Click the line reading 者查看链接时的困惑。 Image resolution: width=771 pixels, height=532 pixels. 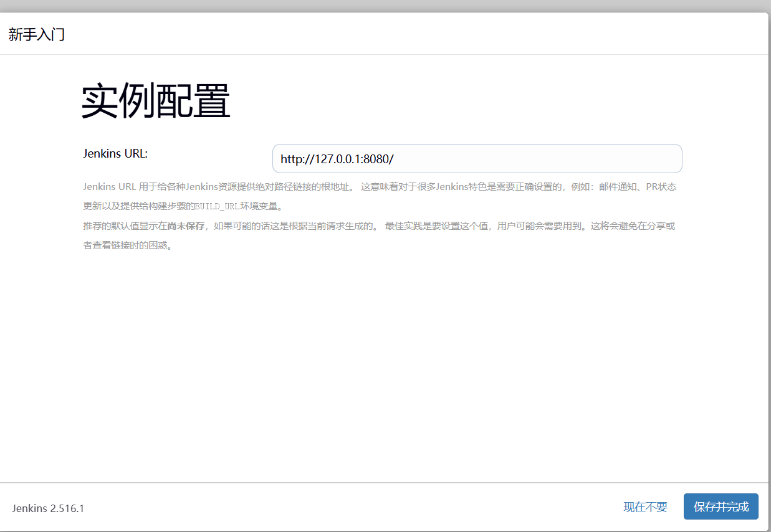(x=127, y=245)
